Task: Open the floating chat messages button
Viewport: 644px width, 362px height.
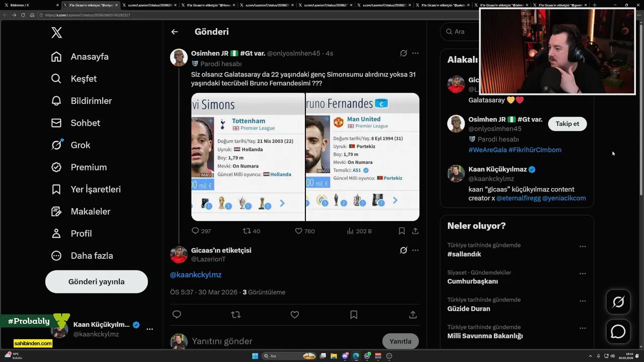Action: (618, 332)
